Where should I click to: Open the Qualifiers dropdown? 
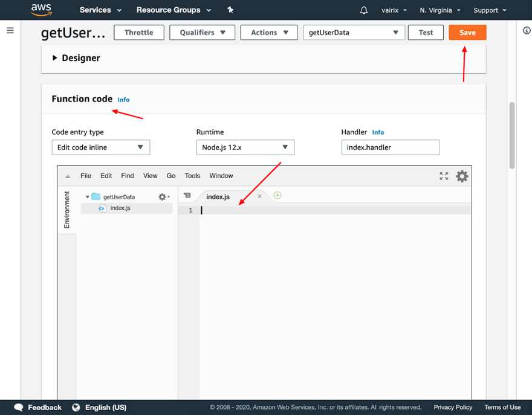pyautogui.click(x=202, y=33)
